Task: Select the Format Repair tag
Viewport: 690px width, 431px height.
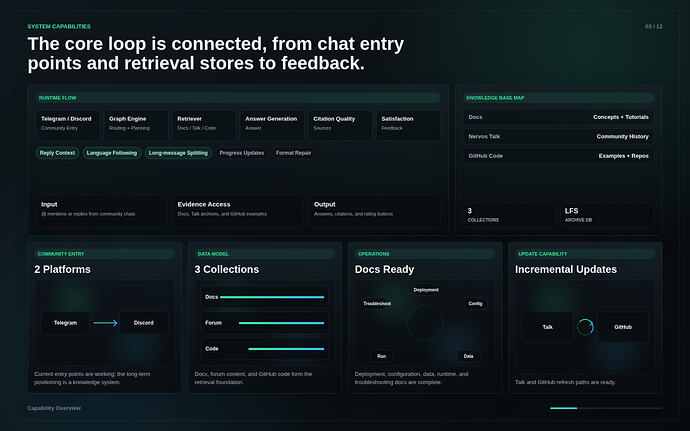Action: pos(294,153)
